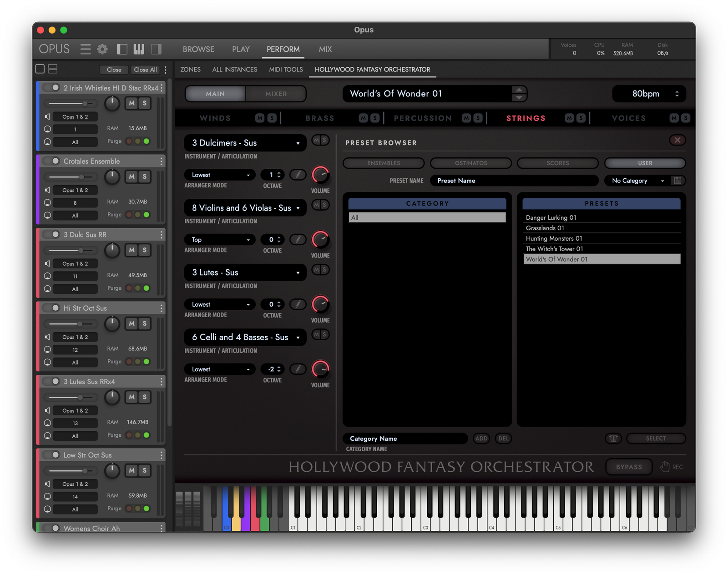
Task: Open the Opus hamburger main menu
Action: (x=86, y=49)
